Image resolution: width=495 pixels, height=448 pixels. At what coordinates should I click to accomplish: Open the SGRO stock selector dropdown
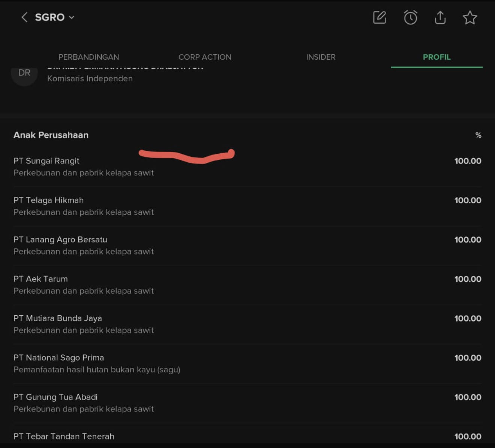tap(55, 17)
